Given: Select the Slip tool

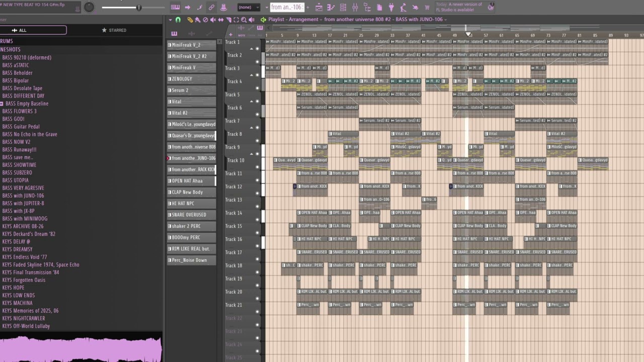Looking at the screenshot, I should (221, 20).
